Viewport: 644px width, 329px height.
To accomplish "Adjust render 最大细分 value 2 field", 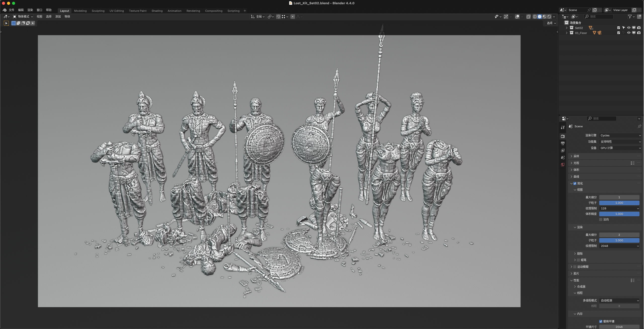I will coord(619,235).
